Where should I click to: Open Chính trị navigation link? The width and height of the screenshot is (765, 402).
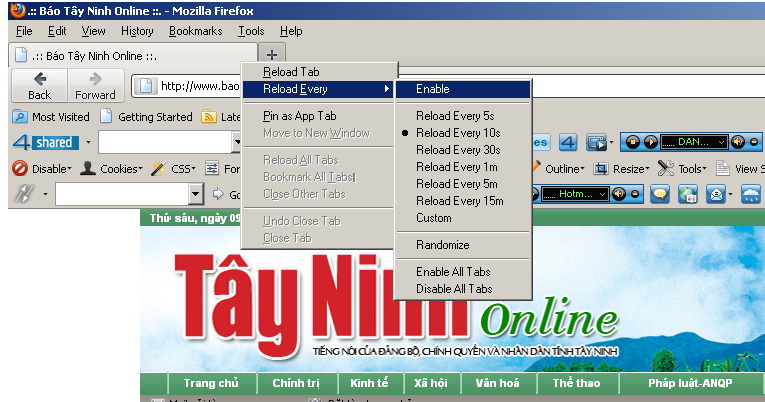[x=296, y=383]
